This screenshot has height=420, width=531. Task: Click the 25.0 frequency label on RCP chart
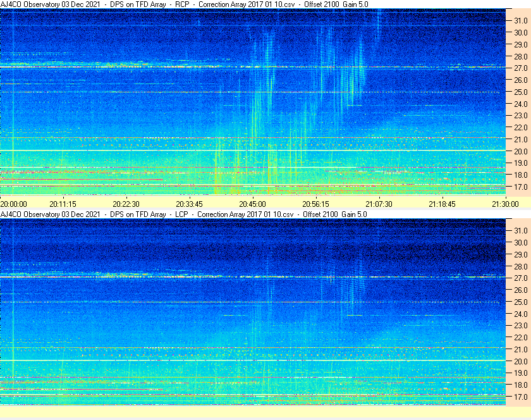(x=521, y=92)
